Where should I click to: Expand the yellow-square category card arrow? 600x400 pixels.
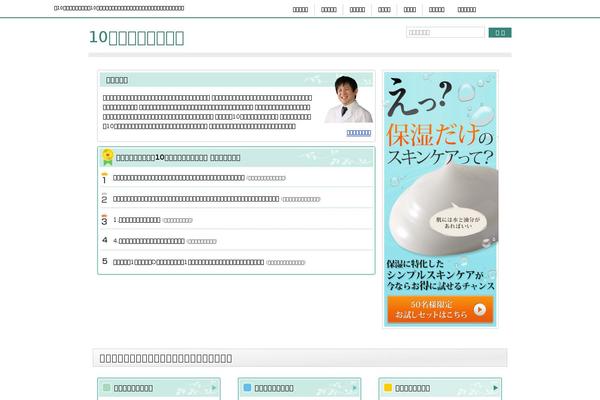click(496, 388)
